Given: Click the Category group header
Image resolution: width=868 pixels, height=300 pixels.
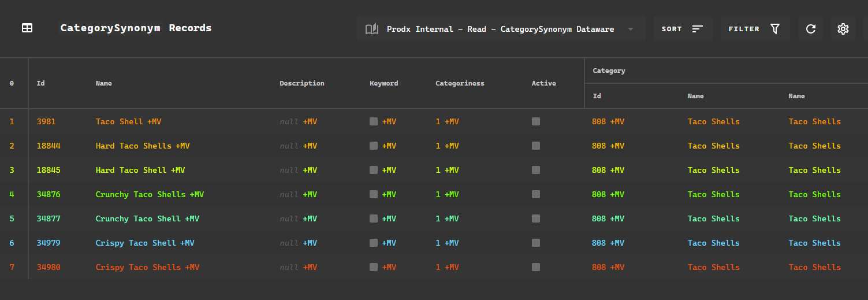Looking at the screenshot, I should pyautogui.click(x=609, y=71).
